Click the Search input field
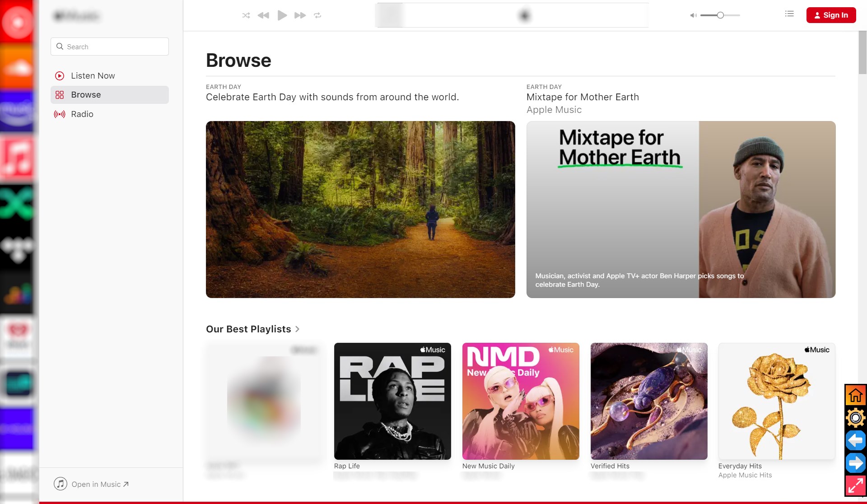Image resolution: width=867 pixels, height=504 pixels. (x=109, y=46)
